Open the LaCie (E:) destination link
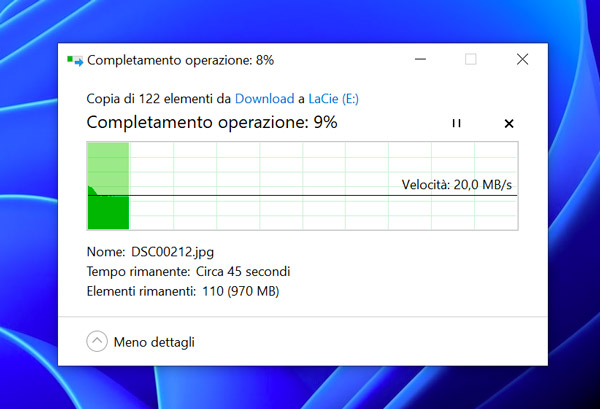600x409 pixels. pyautogui.click(x=333, y=99)
